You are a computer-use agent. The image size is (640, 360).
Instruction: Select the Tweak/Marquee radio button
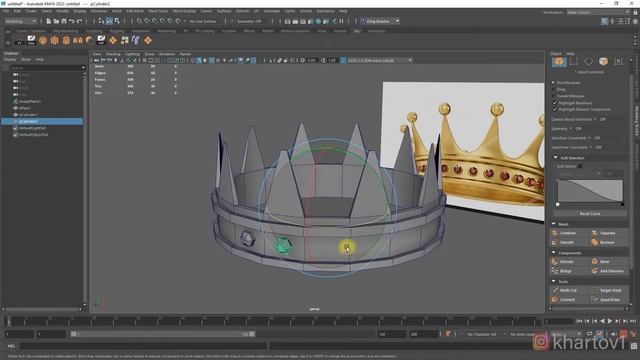tap(553, 96)
